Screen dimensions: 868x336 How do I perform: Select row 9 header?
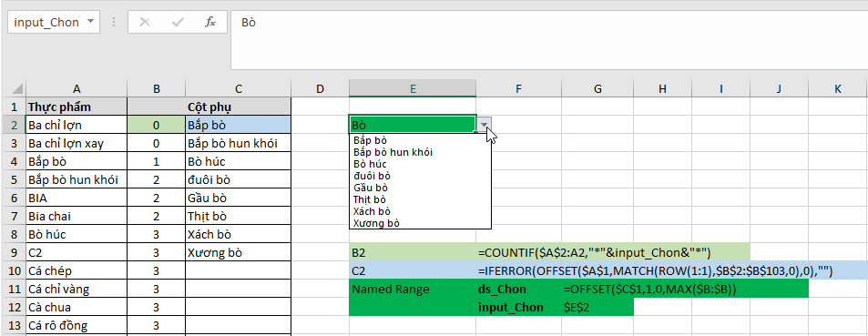(14, 252)
